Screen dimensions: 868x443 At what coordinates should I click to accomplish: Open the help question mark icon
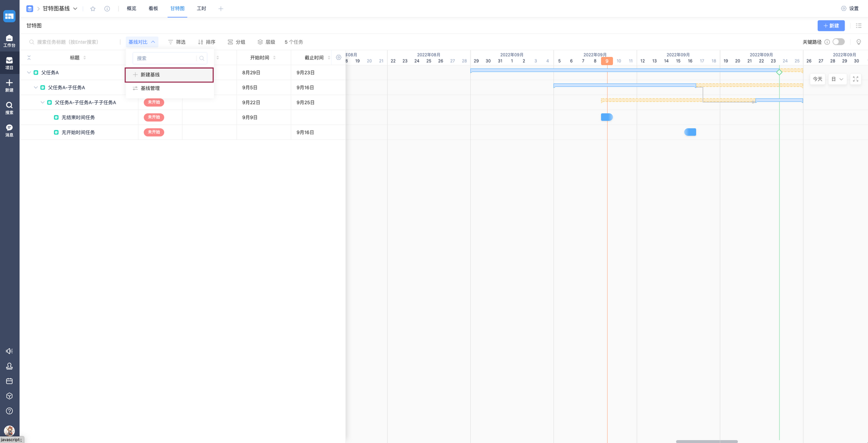point(9,411)
